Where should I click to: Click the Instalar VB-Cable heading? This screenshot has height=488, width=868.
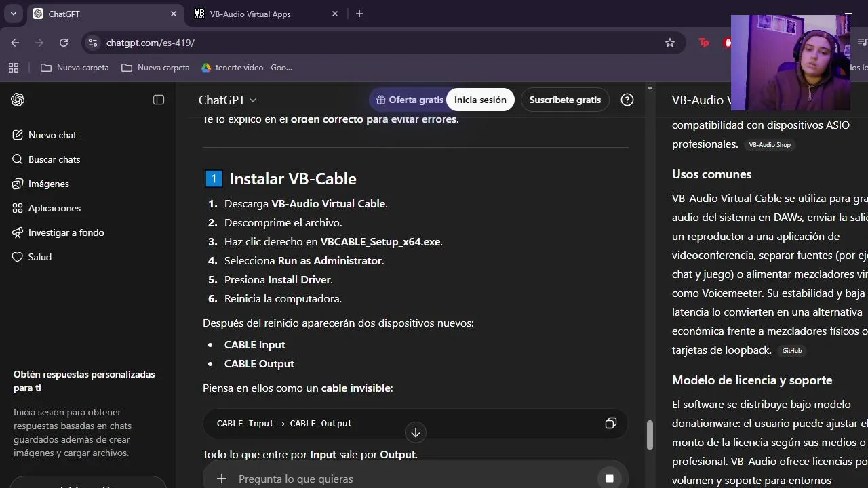point(292,179)
